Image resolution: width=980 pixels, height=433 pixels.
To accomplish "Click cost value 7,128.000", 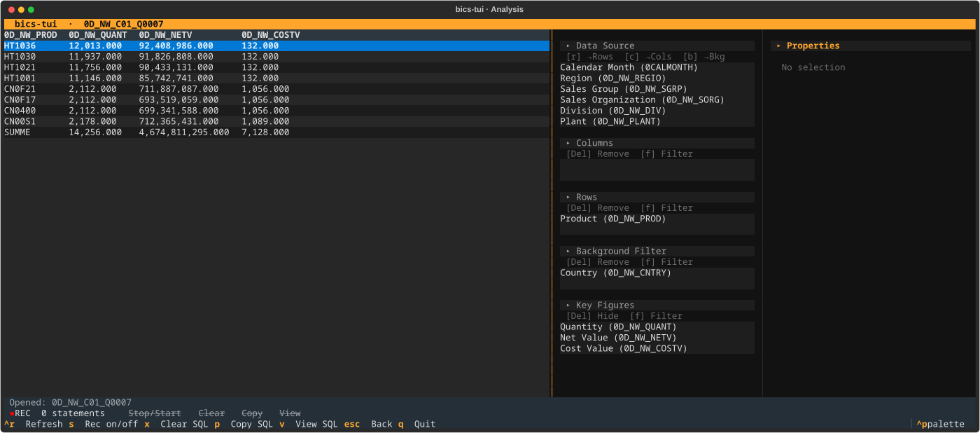I will [265, 132].
